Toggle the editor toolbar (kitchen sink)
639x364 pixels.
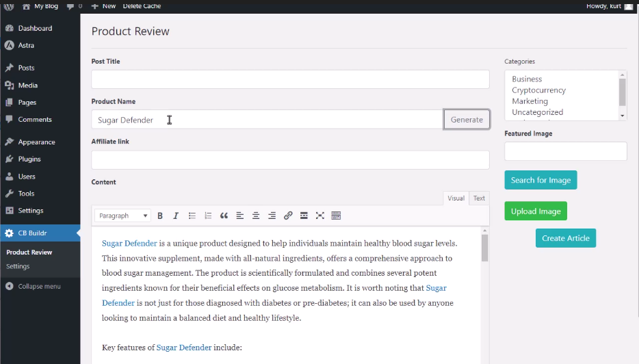pos(336,216)
